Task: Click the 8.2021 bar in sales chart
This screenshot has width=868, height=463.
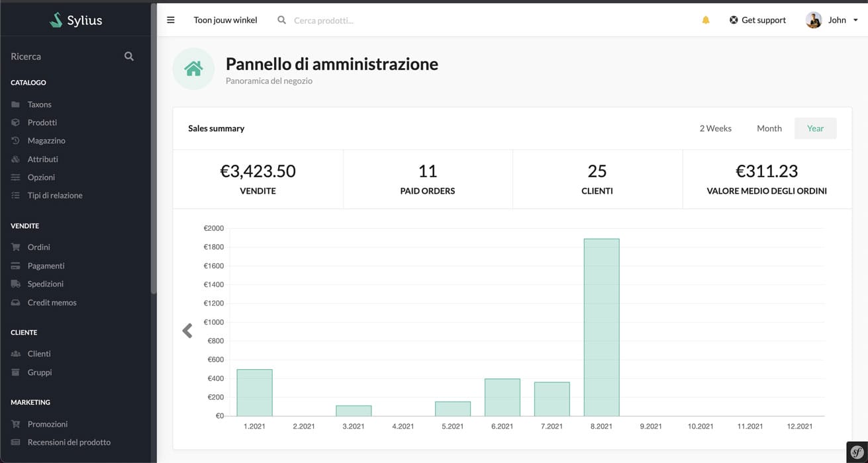Action: [601, 327]
